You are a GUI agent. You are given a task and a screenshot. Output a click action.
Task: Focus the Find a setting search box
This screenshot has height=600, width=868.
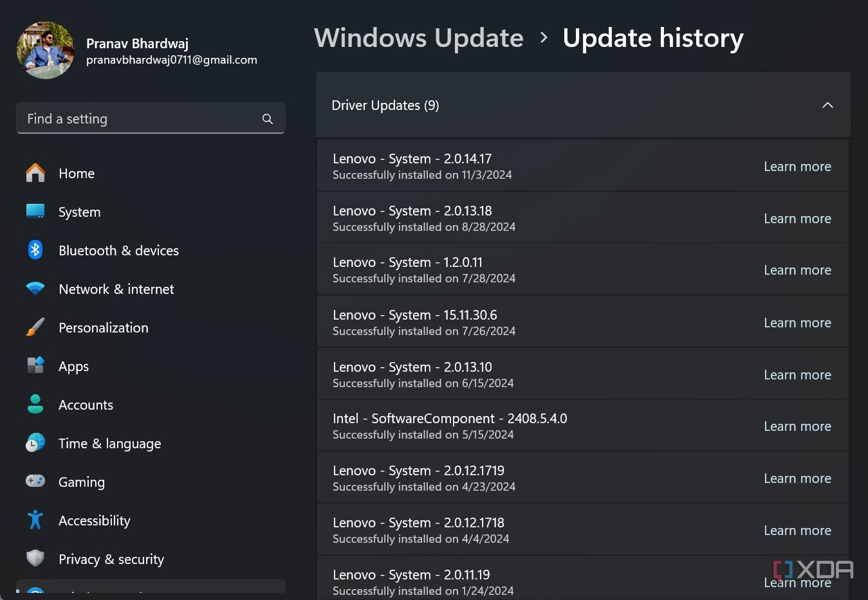151,118
